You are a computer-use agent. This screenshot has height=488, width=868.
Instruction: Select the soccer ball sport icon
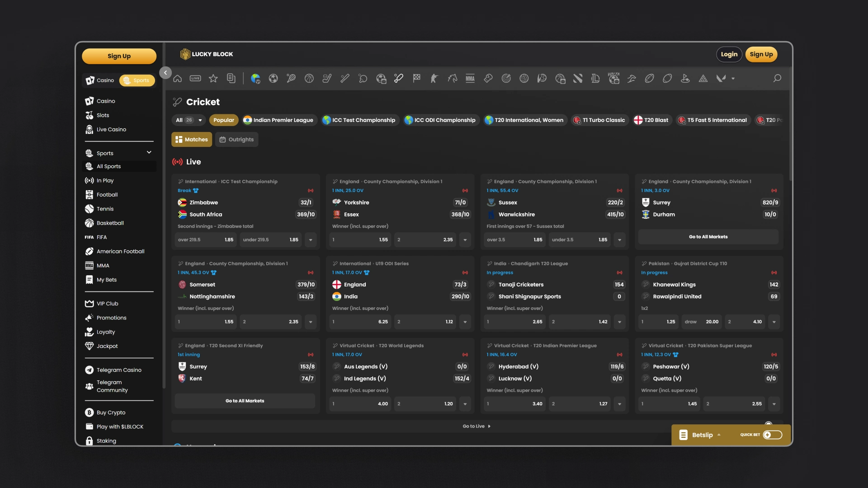click(x=273, y=79)
